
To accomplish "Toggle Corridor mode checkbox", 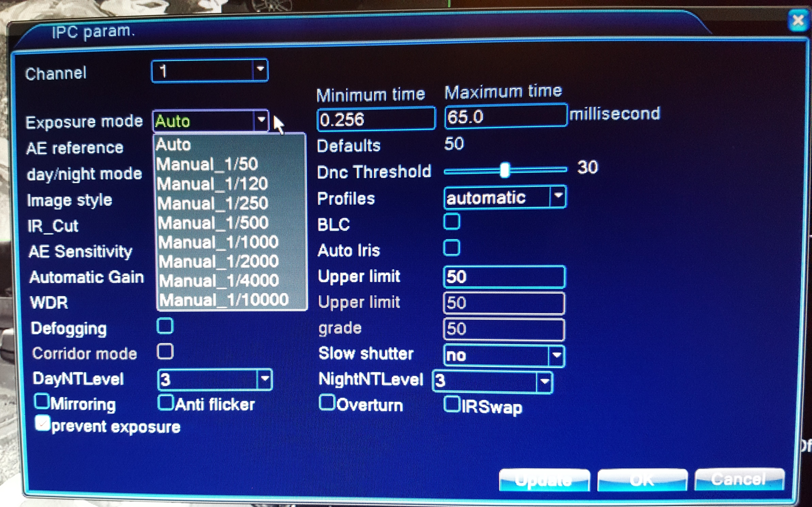I will pyautogui.click(x=165, y=351).
